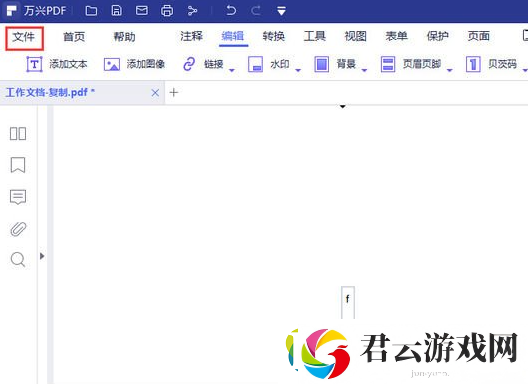Switch to the 首页 tab
The height and width of the screenshot is (384, 528).
click(74, 36)
